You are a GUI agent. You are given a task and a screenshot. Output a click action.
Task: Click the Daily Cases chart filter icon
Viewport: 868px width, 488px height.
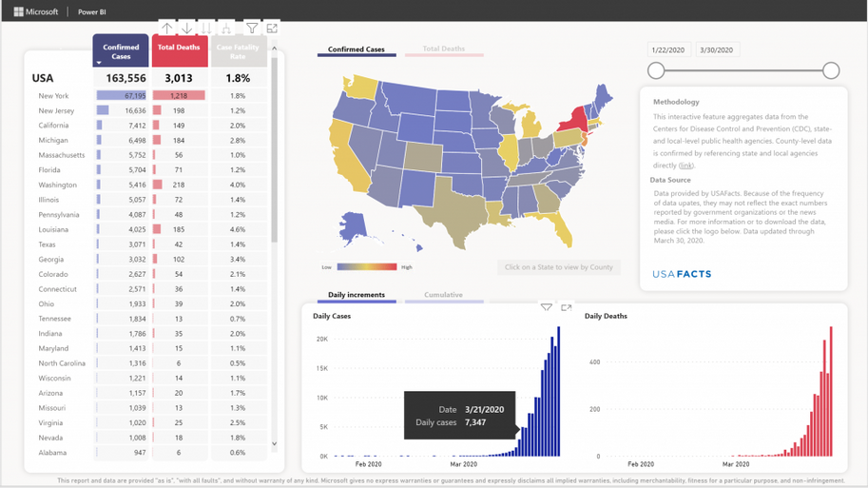click(547, 307)
